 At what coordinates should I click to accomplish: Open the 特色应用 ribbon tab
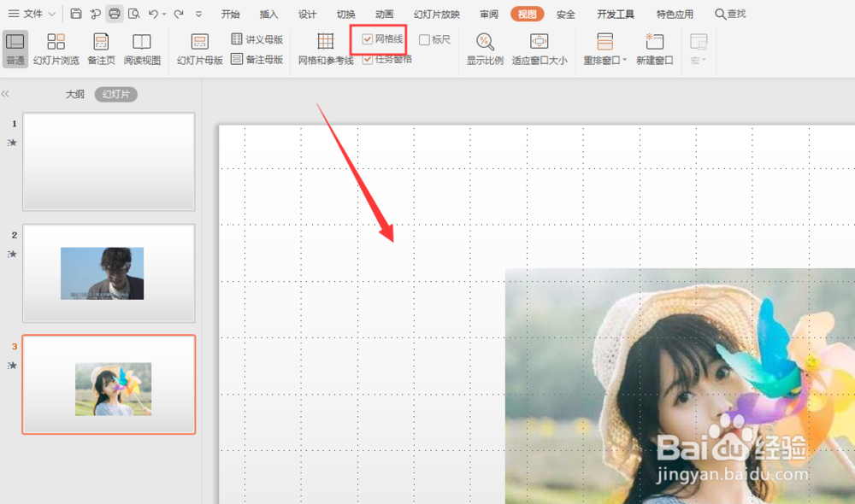pyautogui.click(x=675, y=15)
